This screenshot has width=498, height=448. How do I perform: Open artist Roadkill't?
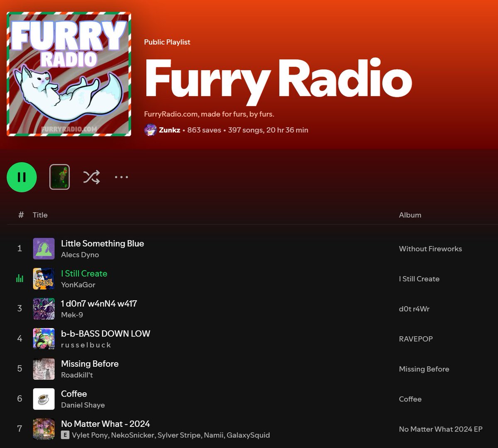pos(77,375)
